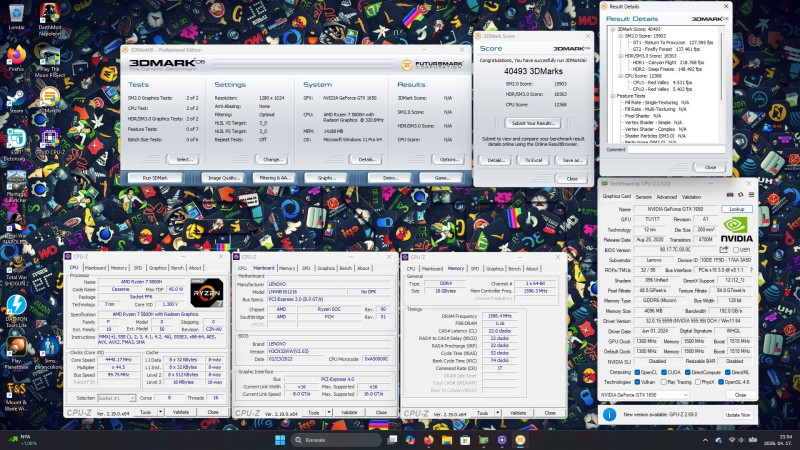Image resolution: width=800 pixels, height=450 pixels.
Task: Collapse the Feature Tests tree node
Action: (x=613, y=96)
